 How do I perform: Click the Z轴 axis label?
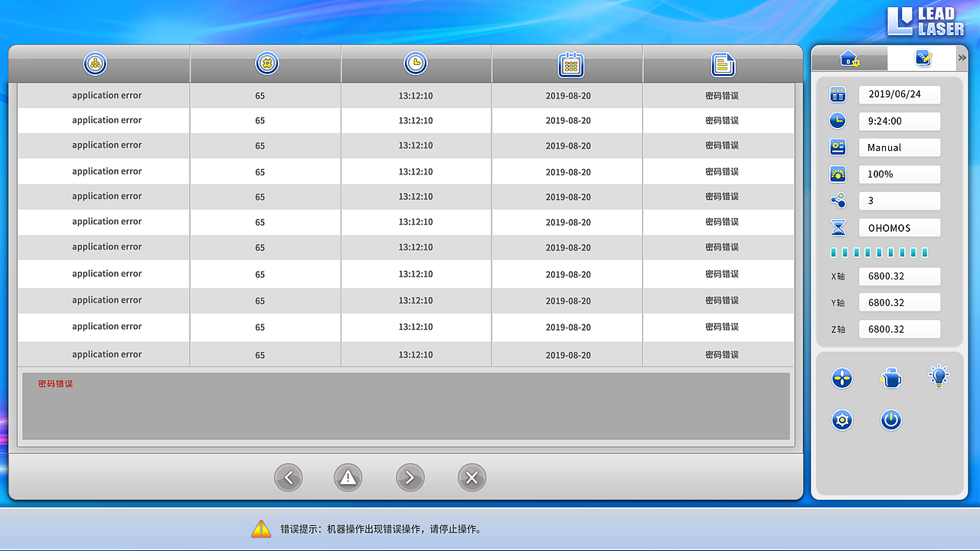tap(838, 330)
